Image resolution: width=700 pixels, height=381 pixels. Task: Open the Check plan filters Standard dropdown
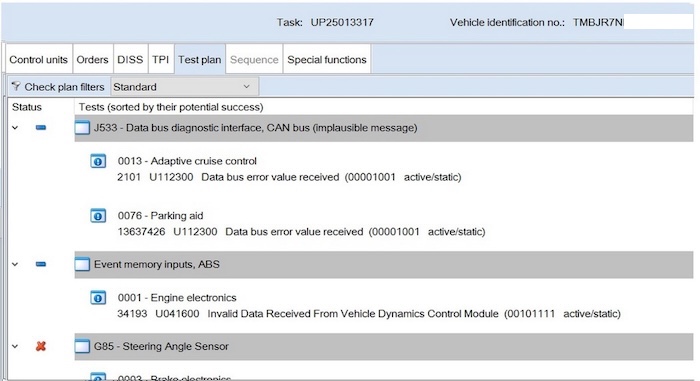click(184, 87)
